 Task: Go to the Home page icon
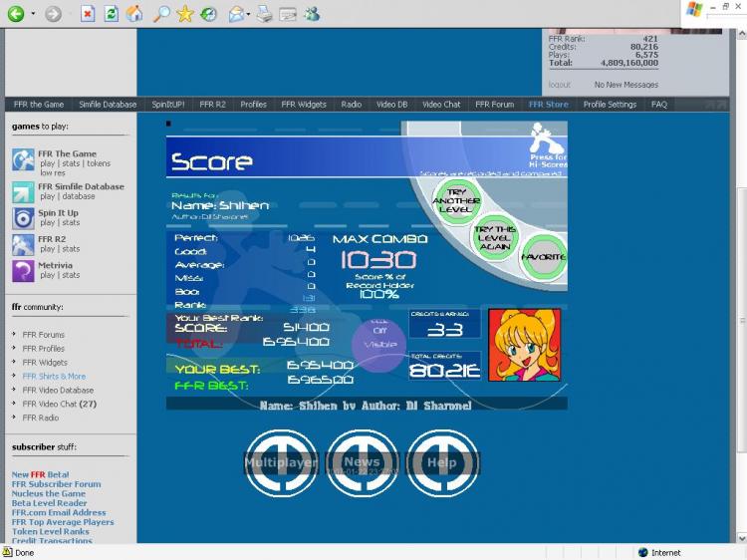134,14
